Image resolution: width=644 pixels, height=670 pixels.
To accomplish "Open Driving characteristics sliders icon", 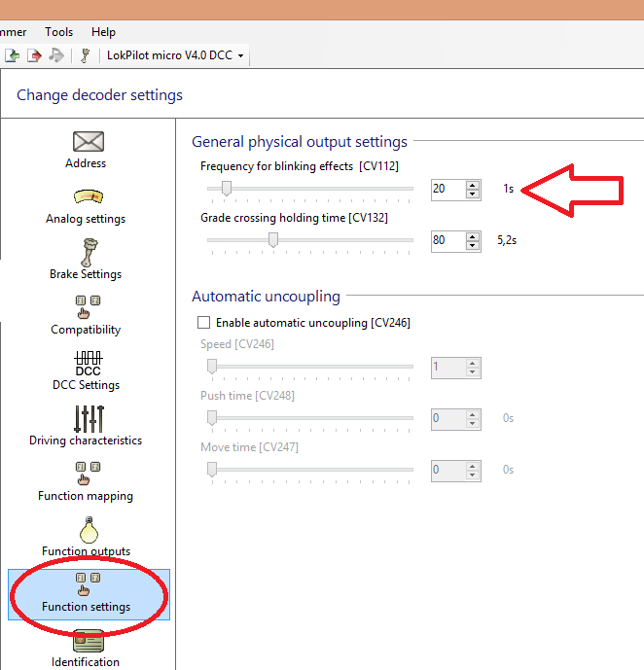I will pyautogui.click(x=89, y=419).
